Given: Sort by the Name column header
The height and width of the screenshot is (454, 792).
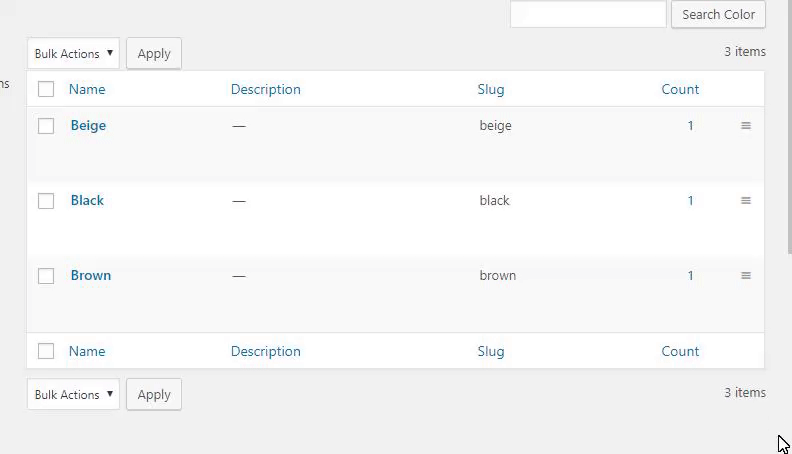Looking at the screenshot, I should [87, 90].
